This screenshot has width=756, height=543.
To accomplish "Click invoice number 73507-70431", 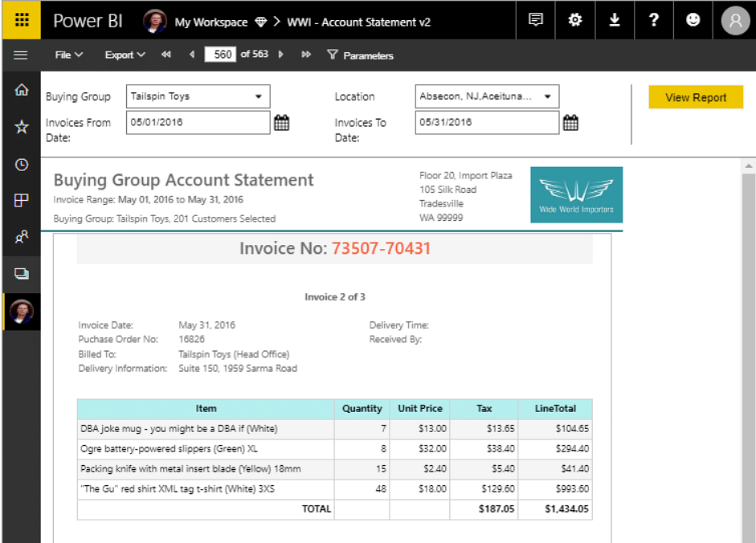I will click(x=381, y=248).
